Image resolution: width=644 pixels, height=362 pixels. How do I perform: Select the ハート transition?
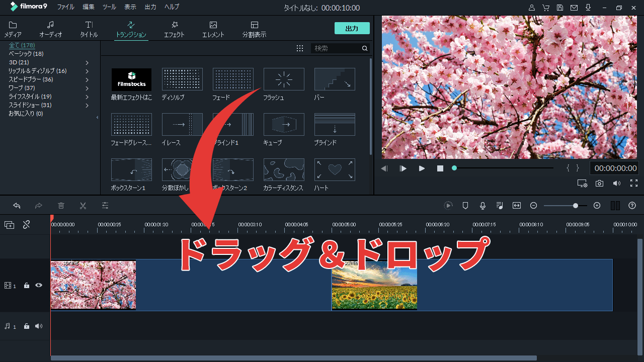pos(335,170)
